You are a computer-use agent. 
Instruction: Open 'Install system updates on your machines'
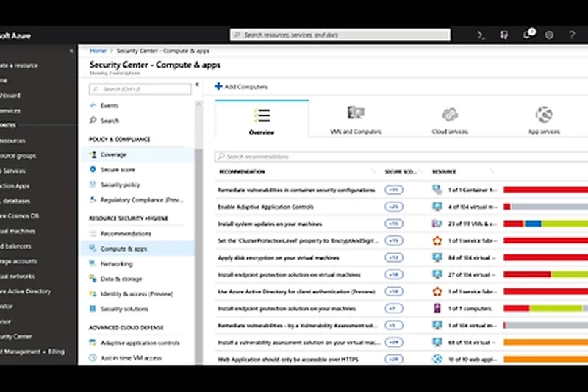pyautogui.click(x=270, y=224)
